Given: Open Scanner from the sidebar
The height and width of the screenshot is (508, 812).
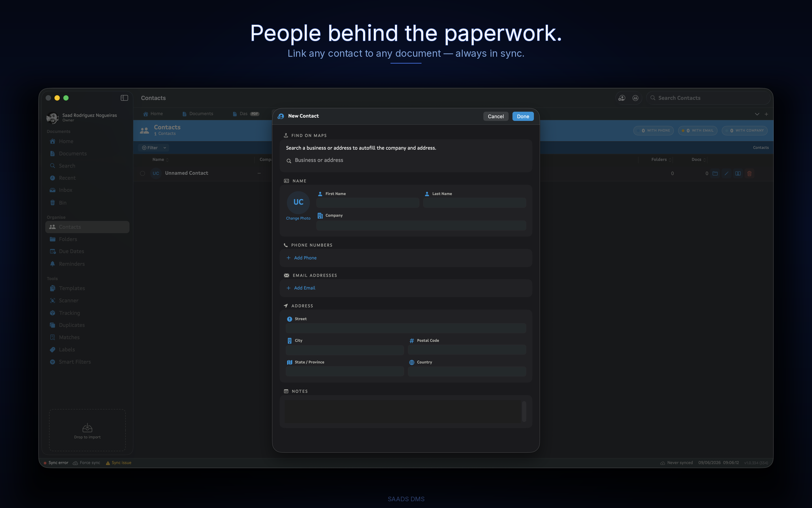Looking at the screenshot, I should point(87,300).
